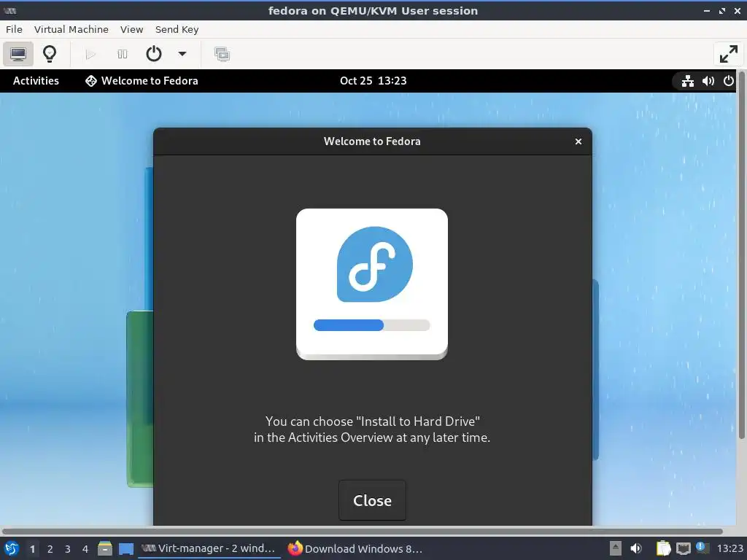Click the host network tray icon
Screen dimensions: 747x560
pos(683,549)
